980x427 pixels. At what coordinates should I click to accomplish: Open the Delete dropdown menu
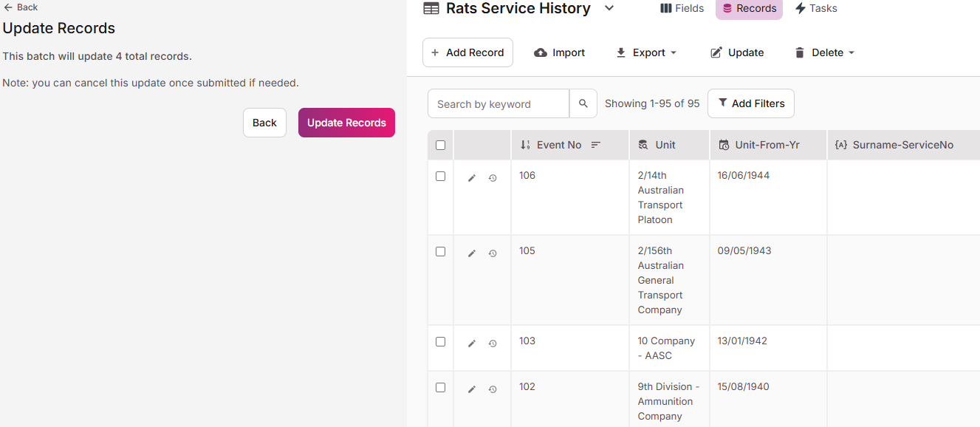point(824,52)
